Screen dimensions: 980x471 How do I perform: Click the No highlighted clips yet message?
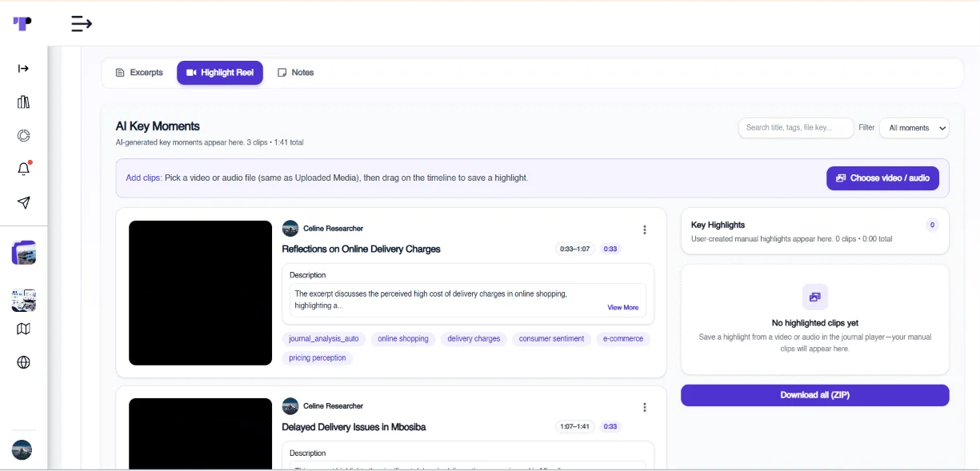815,323
